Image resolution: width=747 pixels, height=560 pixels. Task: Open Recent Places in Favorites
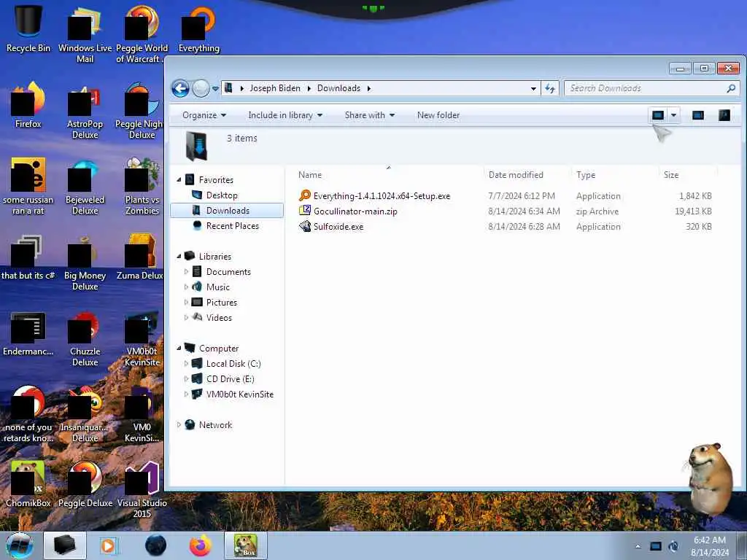[233, 226]
